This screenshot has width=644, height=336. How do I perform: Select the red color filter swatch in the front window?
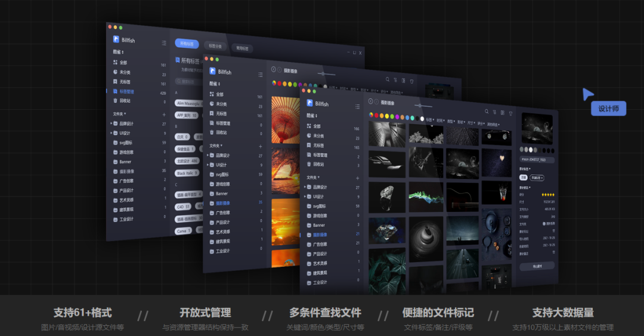coord(377,116)
